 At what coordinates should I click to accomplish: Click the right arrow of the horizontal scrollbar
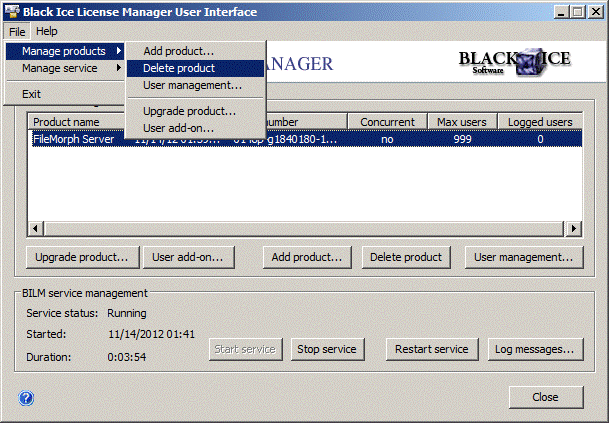(573, 228)
